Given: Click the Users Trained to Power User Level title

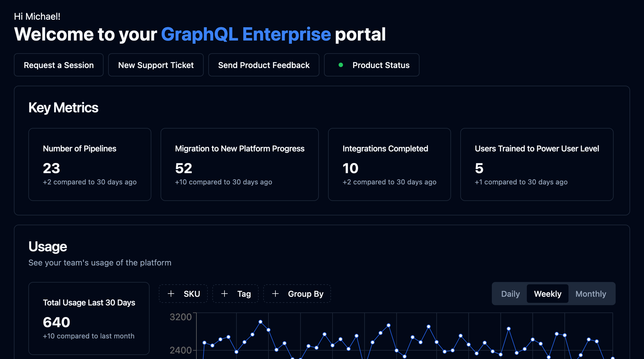Looking at the screenshot, I should 537,149.
